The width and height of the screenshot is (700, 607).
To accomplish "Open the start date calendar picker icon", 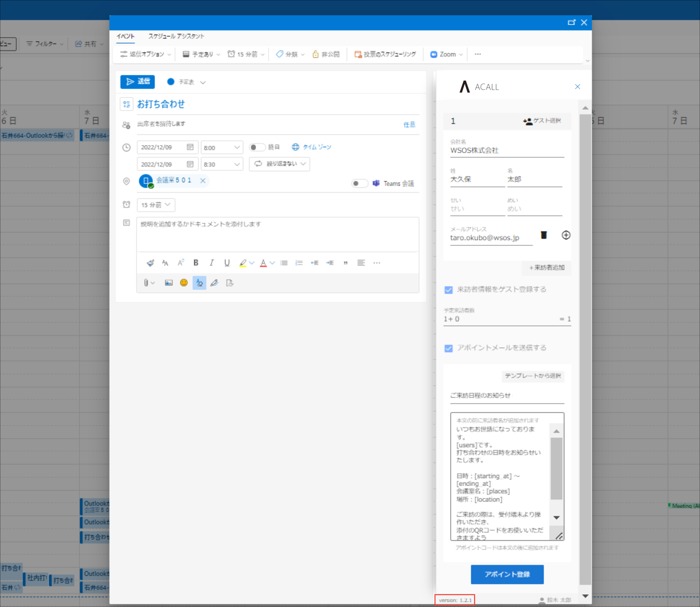I will (190, 147).
